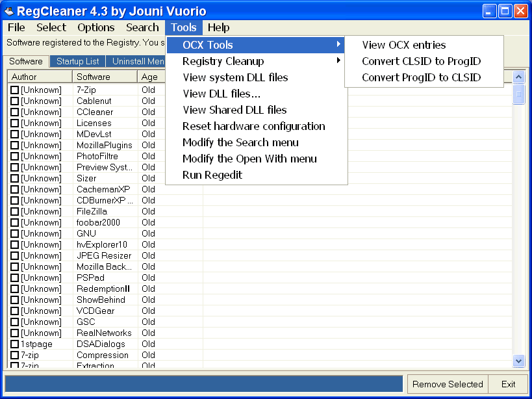This screenshot has width=532, height=399.
Task: Choose Modify the Search menu
Action: pos(257,142)
